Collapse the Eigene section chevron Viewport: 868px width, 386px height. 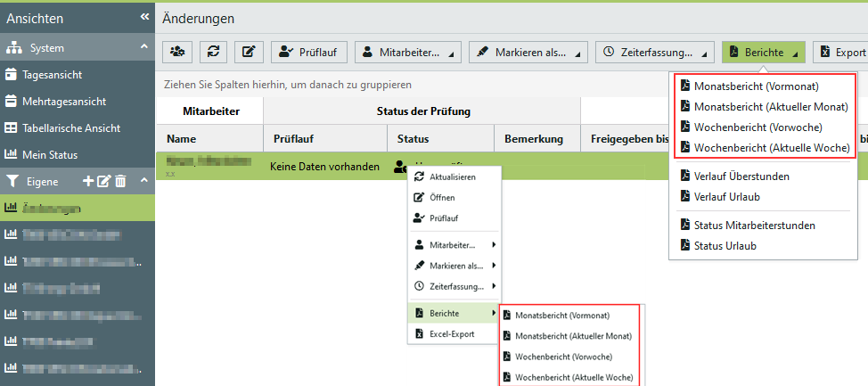[x=143, y=181]
